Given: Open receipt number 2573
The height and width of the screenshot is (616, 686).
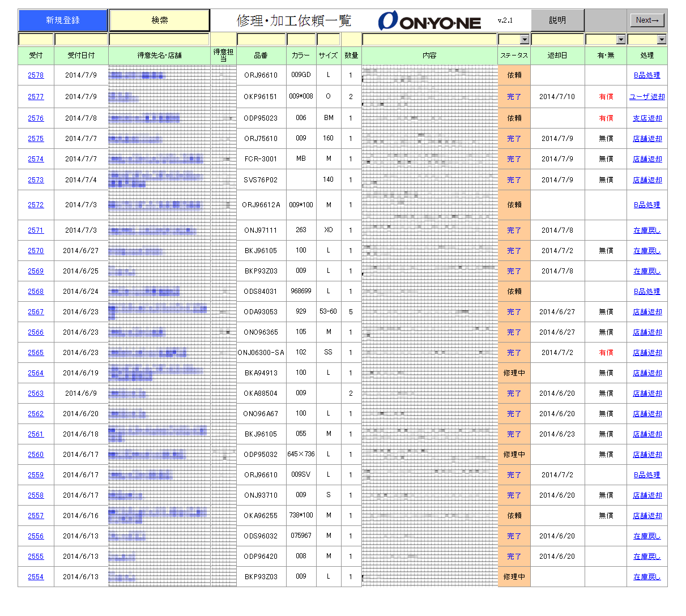Looking at the screenshot, I should coord(36,180).
